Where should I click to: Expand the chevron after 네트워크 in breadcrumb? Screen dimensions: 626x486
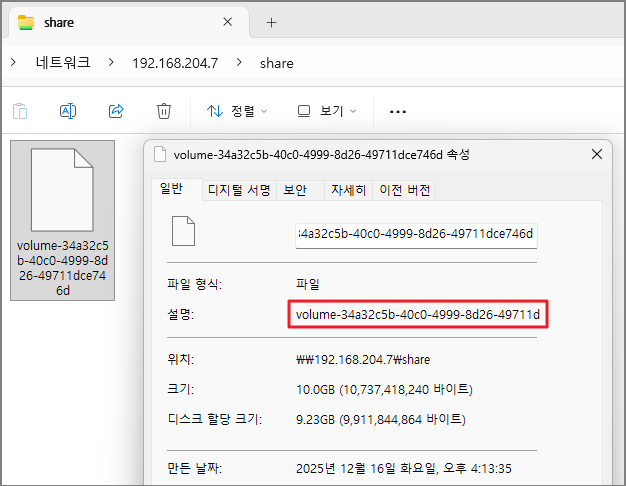coord(111,63)
